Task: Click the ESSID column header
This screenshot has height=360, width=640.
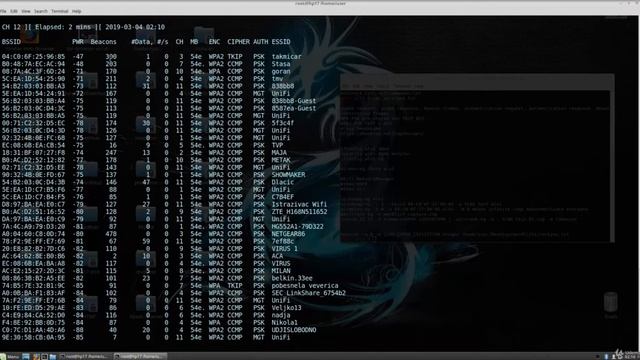Action: click(281, 42)
